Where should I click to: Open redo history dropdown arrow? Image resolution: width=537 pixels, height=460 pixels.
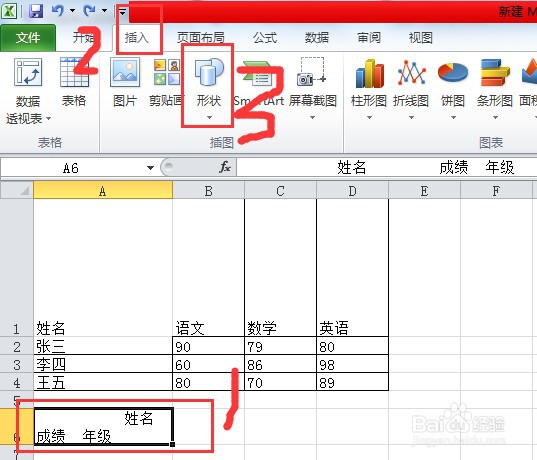point(104,11)
